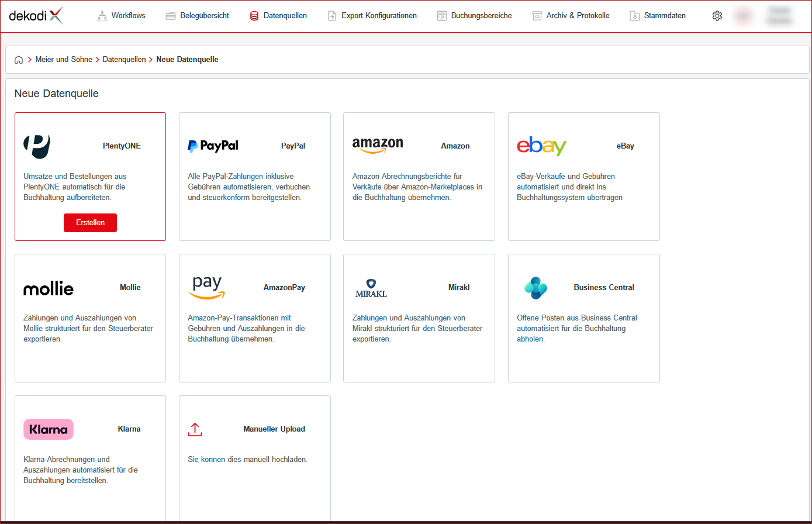Image resolution: width=812 pixels, height=524 pixels.
Task: Click the eBay-Verkäufe description text
Action: [x=570, y=187]
